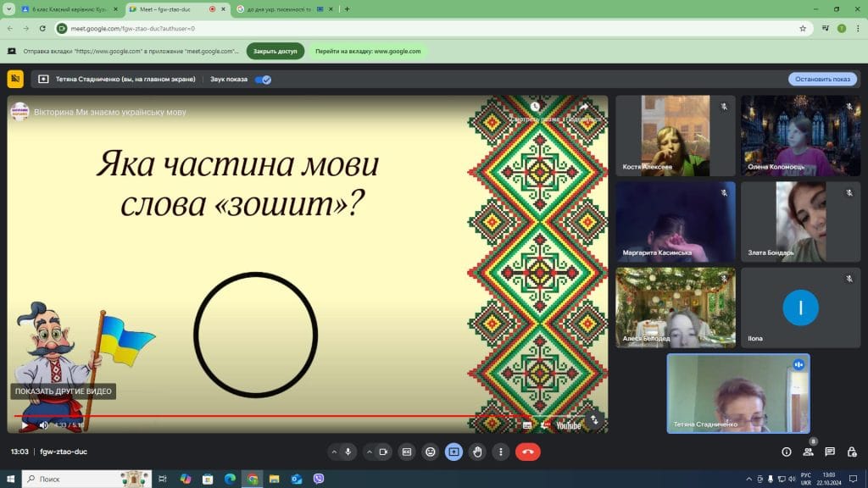Viewport: 868px width, 488px height.
Task: Reload the page
Action: [42, 28]
